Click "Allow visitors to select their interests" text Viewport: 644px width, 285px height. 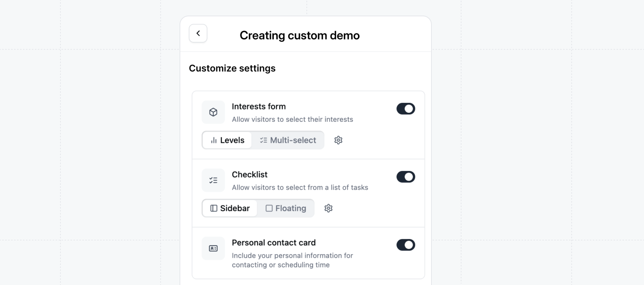point(292,119)
